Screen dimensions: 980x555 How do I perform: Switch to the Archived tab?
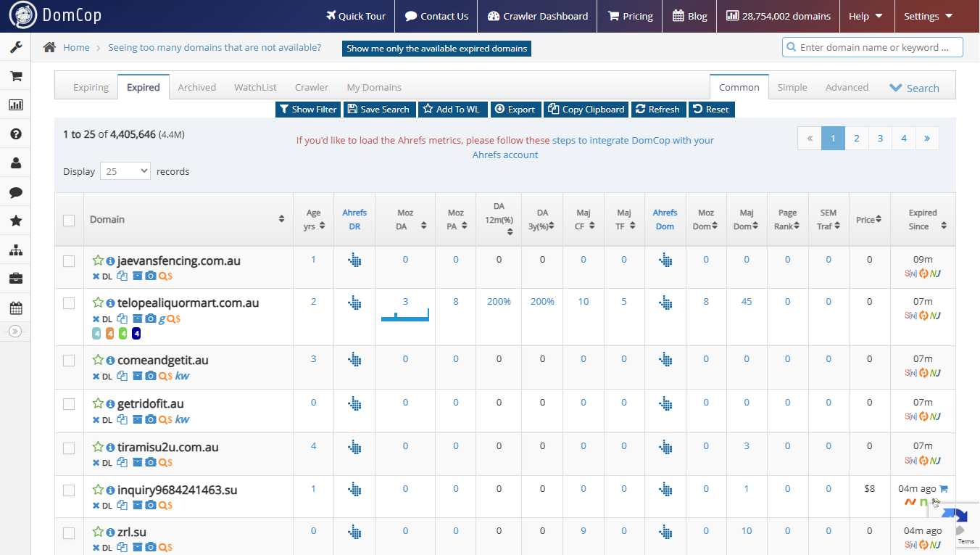point(196,87)
